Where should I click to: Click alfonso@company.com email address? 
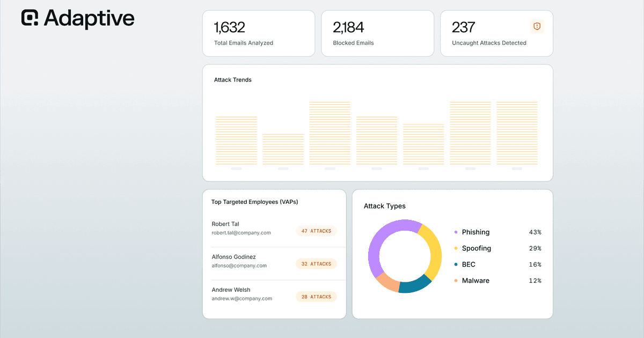click(x=239, y=266)
